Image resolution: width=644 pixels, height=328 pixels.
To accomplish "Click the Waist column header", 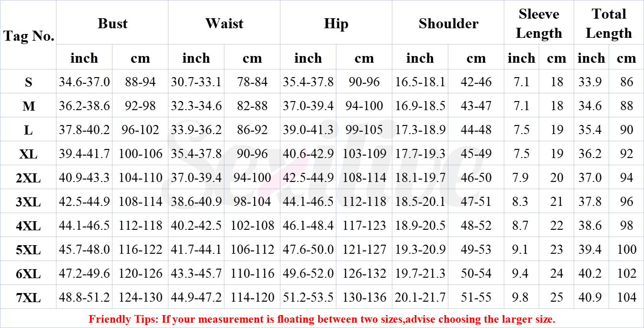I will click(x=224, y=23).
